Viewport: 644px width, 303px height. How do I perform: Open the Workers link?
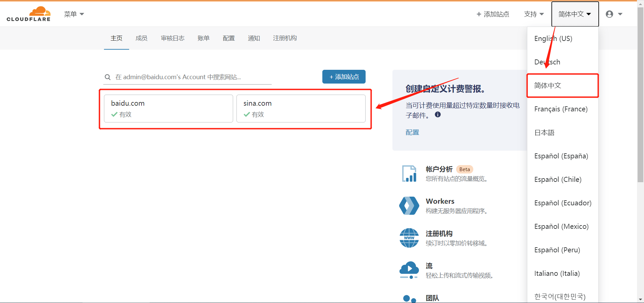(440, 201)
